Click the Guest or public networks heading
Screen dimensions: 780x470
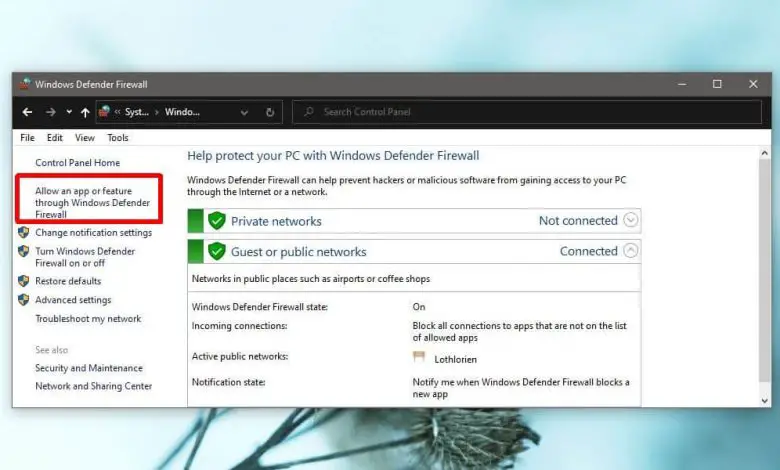tap(298, 252)
